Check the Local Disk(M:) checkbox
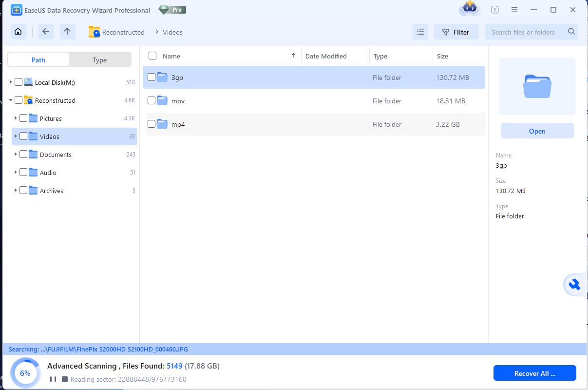Image resolution: width=588 pixels, height=390 pixels. 19,82
